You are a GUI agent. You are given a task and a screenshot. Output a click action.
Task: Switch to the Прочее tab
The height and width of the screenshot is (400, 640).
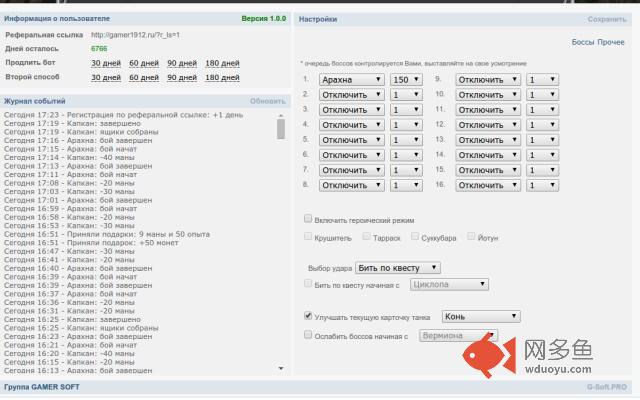coord(611,42)
